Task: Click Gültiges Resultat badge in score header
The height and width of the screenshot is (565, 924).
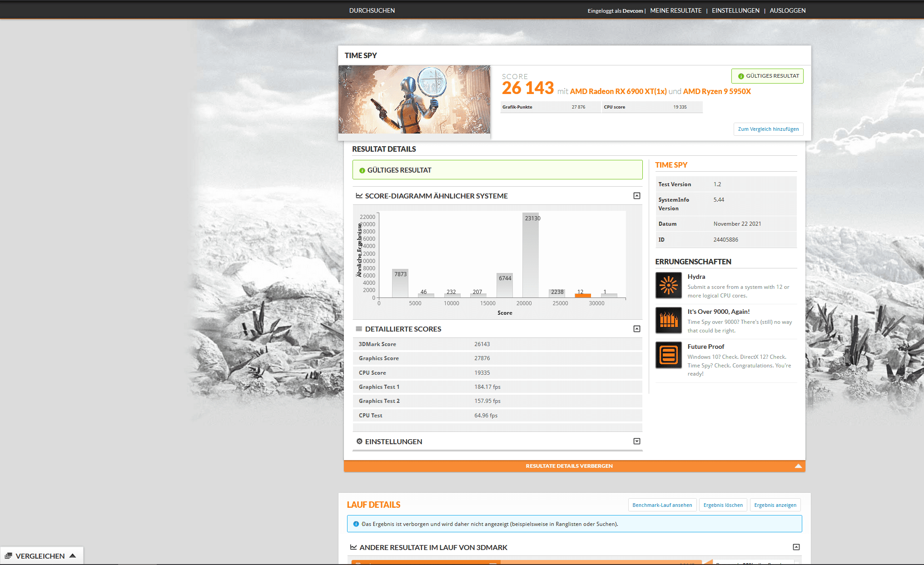Action: [767, 76]
